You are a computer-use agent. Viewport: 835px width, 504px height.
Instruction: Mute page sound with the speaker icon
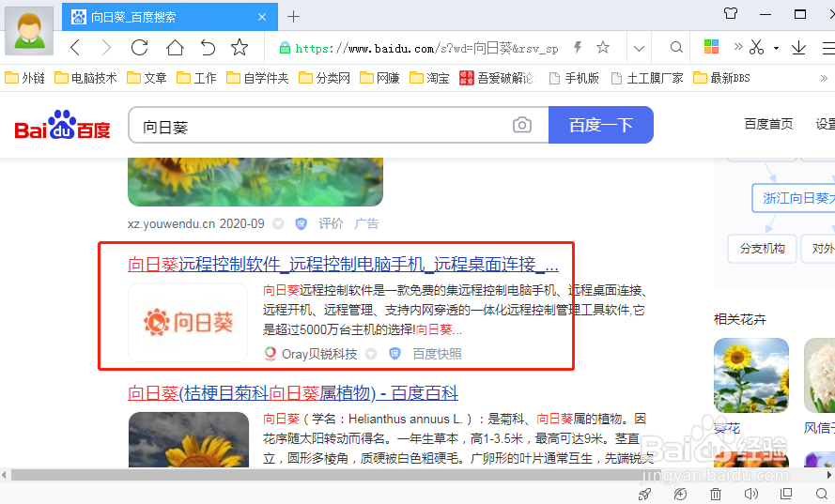pos(750,494)
